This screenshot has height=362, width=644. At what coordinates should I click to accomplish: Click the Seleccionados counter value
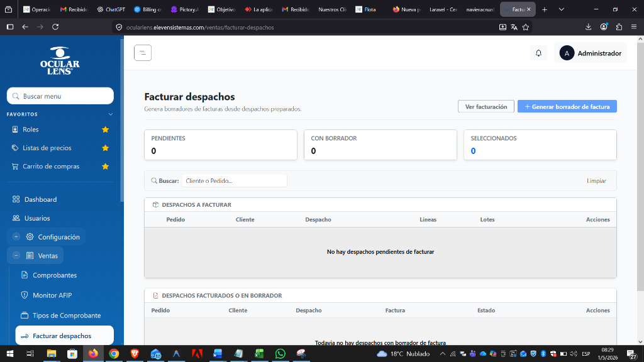click(x=473, y=151)
